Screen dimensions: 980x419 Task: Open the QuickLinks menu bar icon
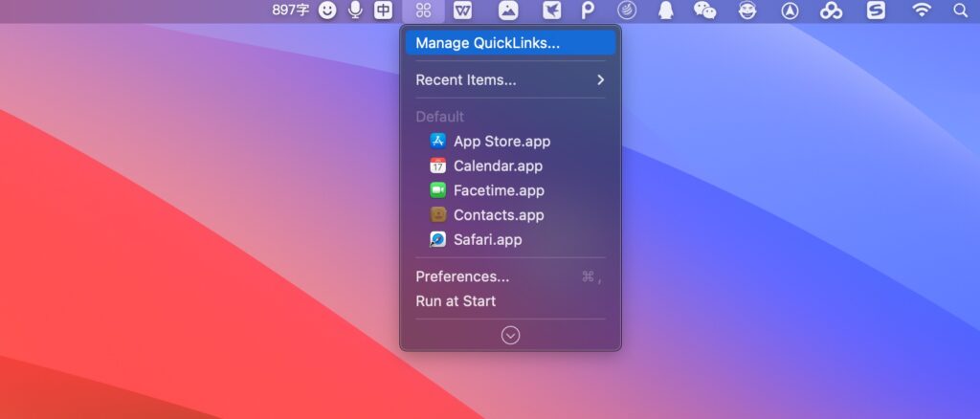(424, 10)
